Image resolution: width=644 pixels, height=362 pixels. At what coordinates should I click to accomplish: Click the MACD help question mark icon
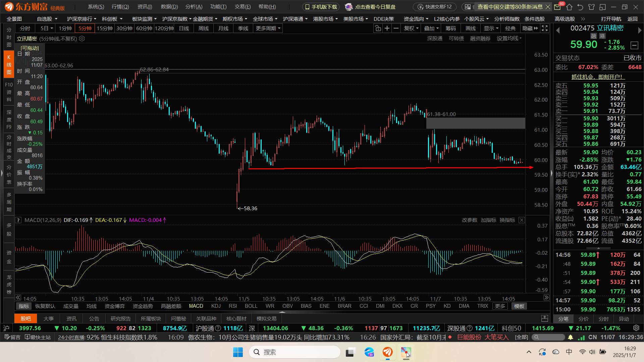18,220
